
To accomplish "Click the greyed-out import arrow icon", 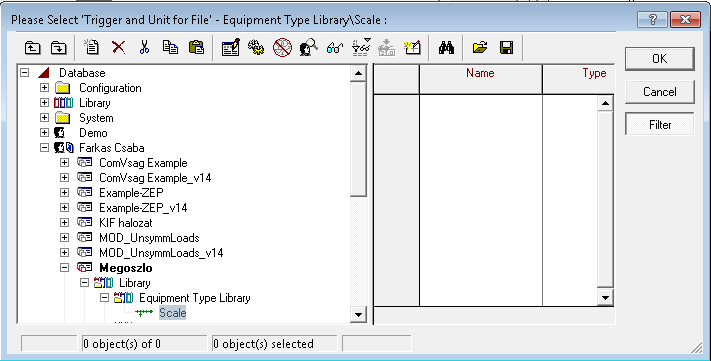I will click(x=387, y=48).
